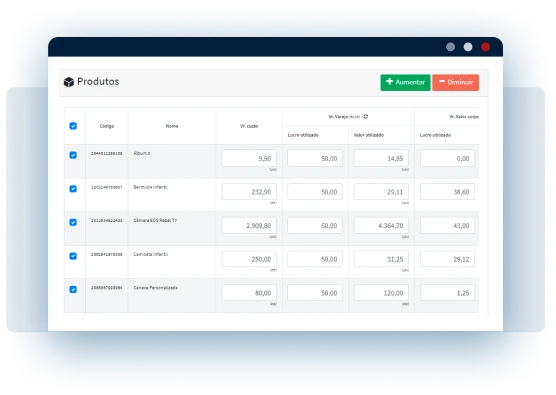Select the product name Câmera EOS Rebel
The image size is (556, 395).
pos(155,220)
